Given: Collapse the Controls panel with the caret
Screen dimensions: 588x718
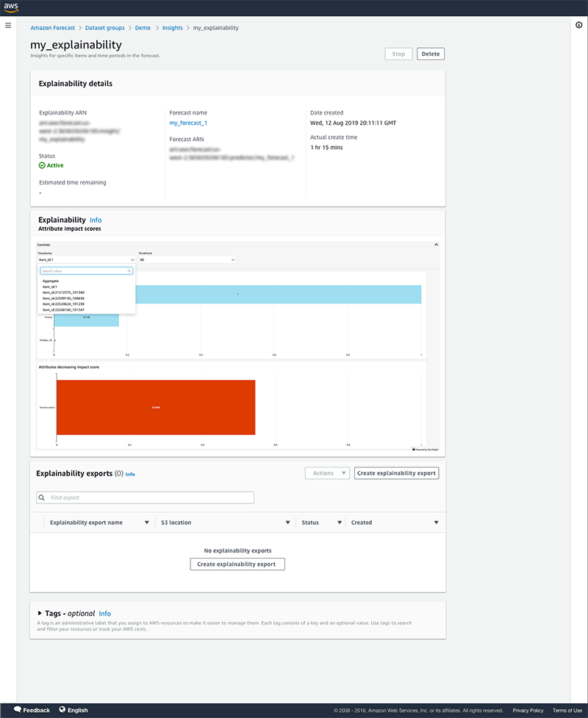Looking at the screenshot, I should coord(436,245).
